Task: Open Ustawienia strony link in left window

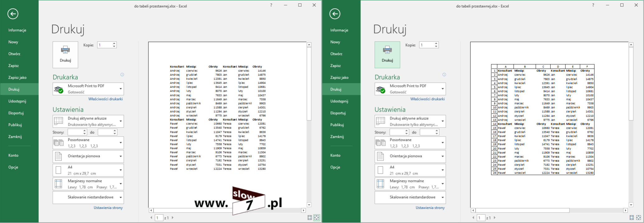Action: coord(108,208)
